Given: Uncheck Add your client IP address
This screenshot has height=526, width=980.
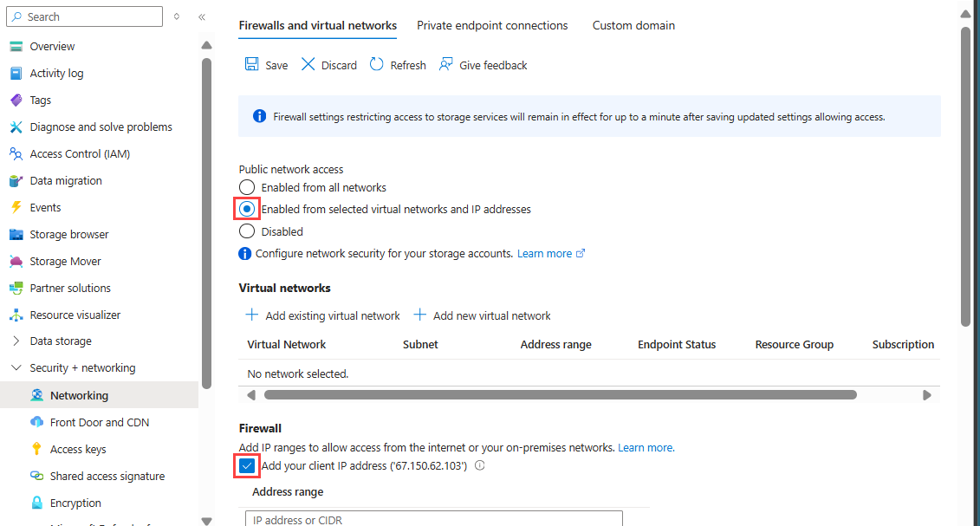Looking at the screenshot, I should pos(247,465).
